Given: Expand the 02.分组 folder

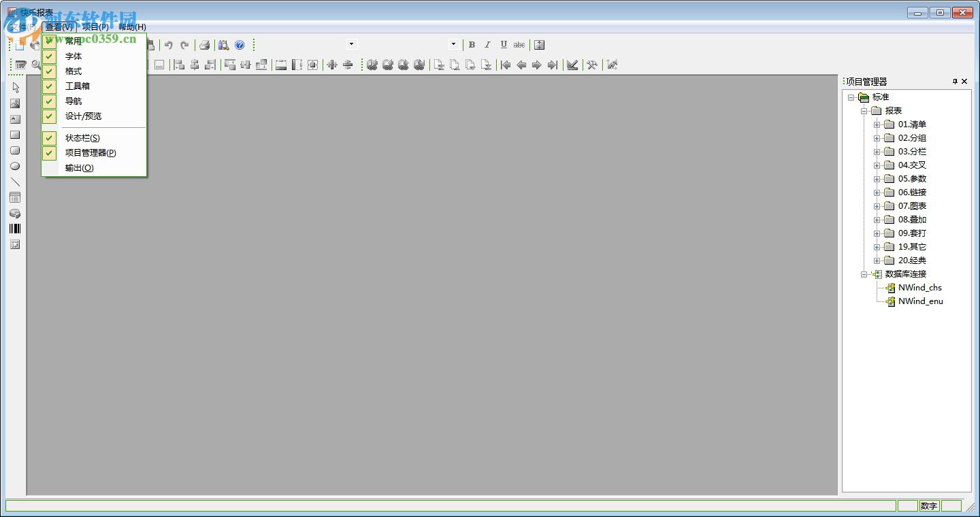Looking at the screenshot, I should [877, 138].
